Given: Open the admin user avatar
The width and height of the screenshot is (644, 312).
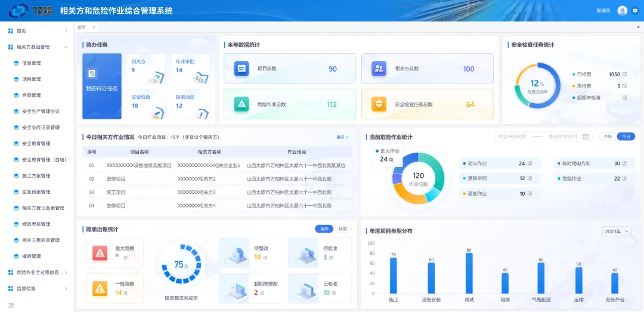Looking at the screenshot, I should coord(622,11).
